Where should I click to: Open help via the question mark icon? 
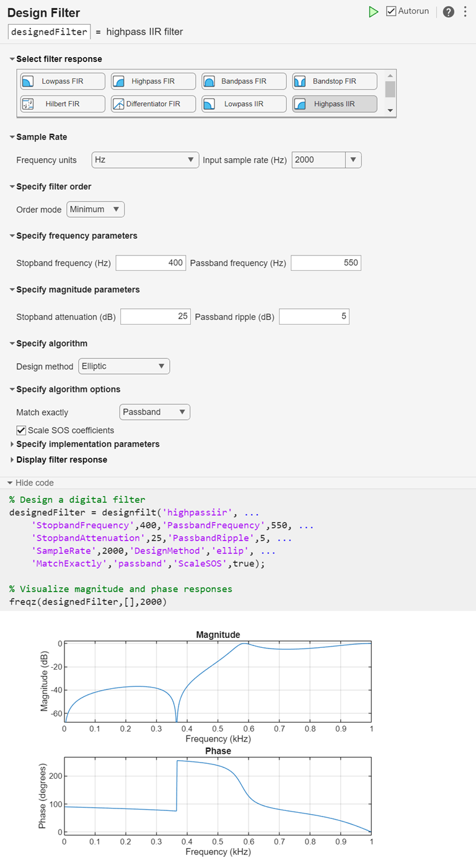[x=448, y=11]
